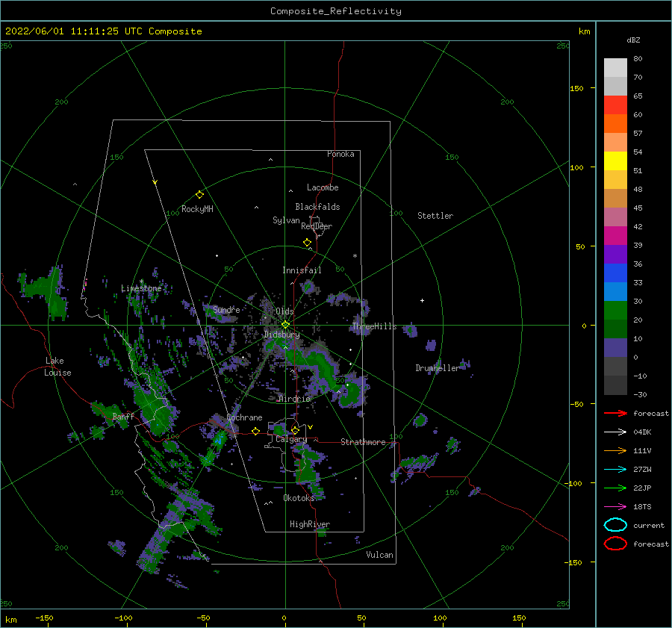Click the Lake Louise label
Viewport: 672px width, 628px height.
point(57,367)
